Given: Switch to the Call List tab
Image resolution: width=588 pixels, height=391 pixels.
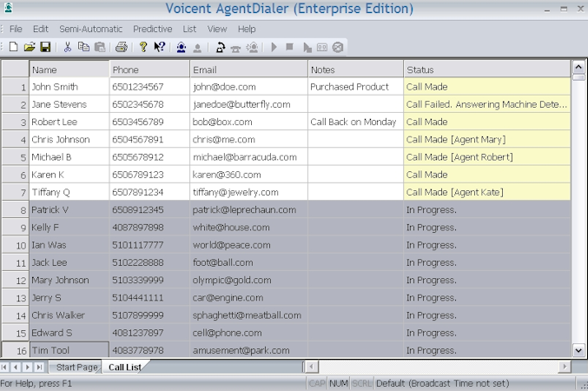Looking at the screenshot, I should tap(125, 367).
